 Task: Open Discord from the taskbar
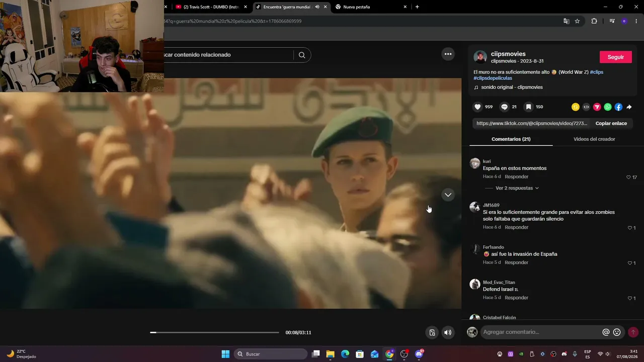419,354
